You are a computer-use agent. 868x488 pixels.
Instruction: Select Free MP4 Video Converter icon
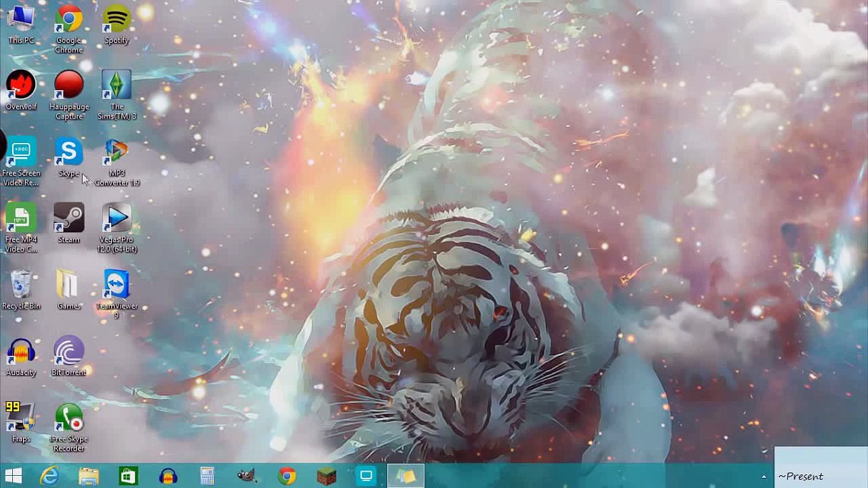coord(21,228)
